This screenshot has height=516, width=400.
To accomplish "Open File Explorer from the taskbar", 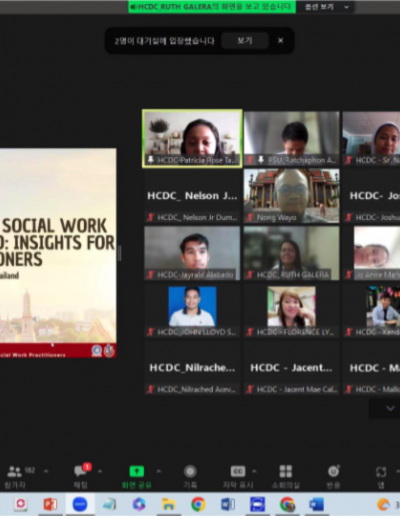I will pyautogui.click(x=169, y=504).
